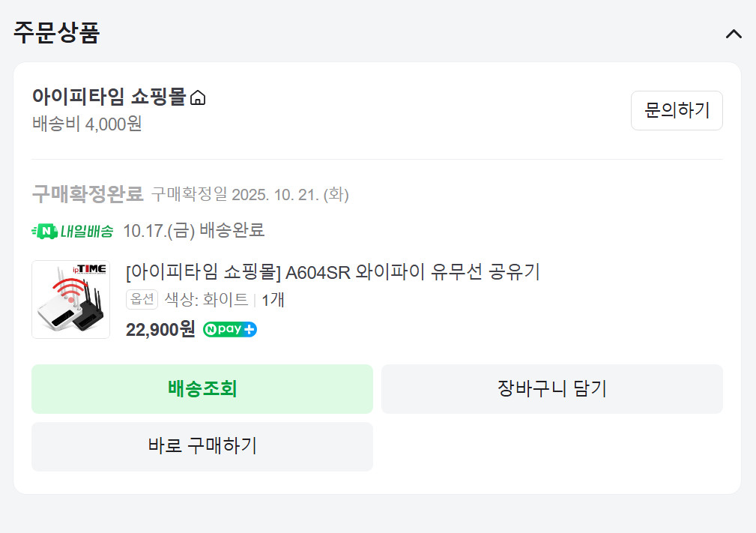Click the N pay+ payment badge

pos(230,329)
